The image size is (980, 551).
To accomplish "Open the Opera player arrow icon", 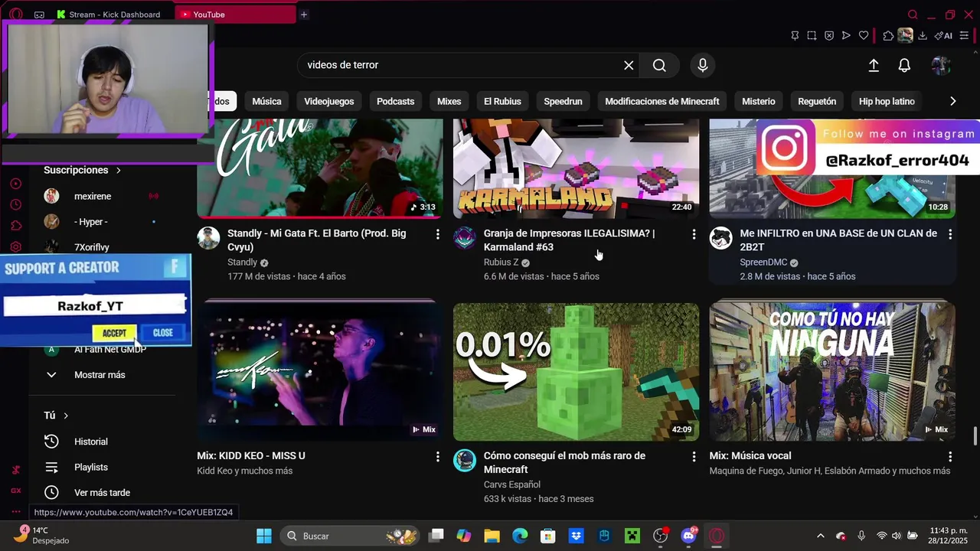I will [x=846, y=36].
